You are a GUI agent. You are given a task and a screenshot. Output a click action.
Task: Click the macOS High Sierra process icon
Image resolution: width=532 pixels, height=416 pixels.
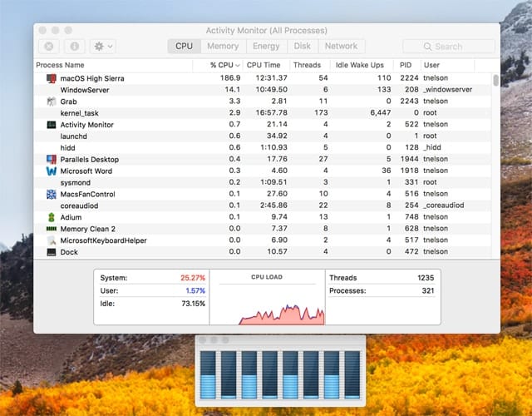[52, 78]
